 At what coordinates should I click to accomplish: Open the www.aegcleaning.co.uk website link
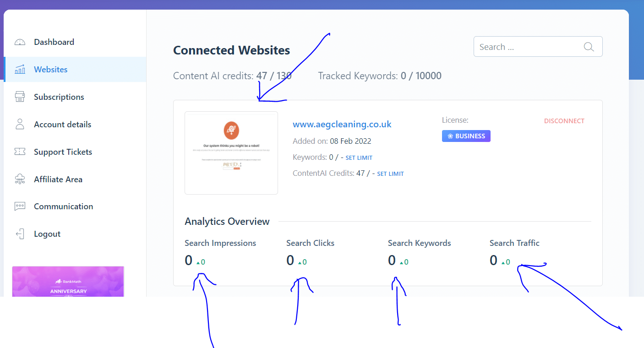coord(342,124)
